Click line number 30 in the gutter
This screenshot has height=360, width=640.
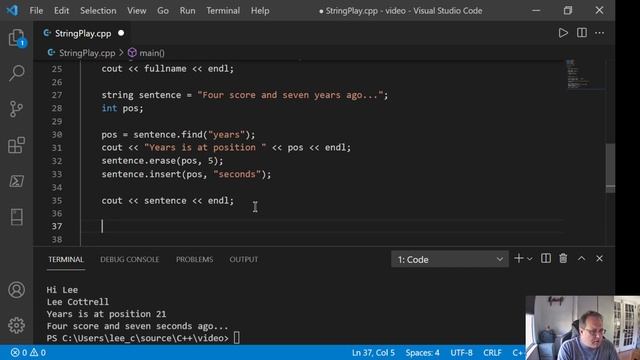pyautogui.click(x=57, y=135)
